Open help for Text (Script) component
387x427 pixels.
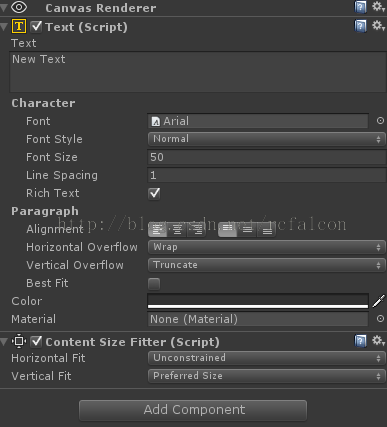360,26
